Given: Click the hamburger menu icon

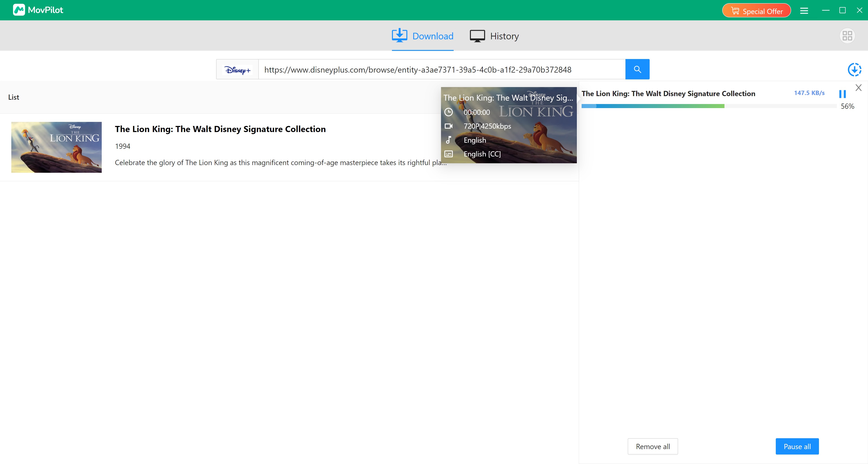Looking at the screenshot, I should 804,10.
